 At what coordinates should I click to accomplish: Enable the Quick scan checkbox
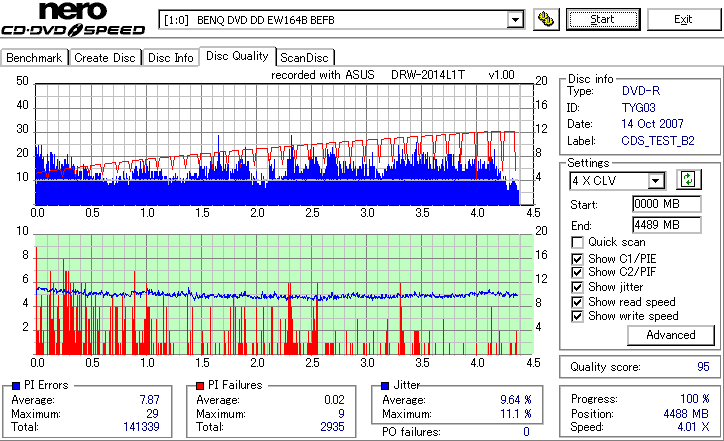(x=577, y=242)
